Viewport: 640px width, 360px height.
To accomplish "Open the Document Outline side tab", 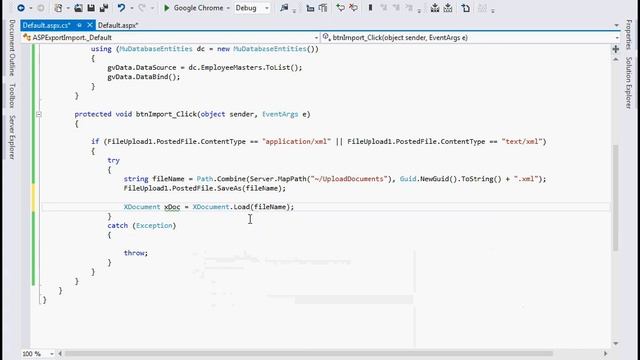I will (12, 48).
